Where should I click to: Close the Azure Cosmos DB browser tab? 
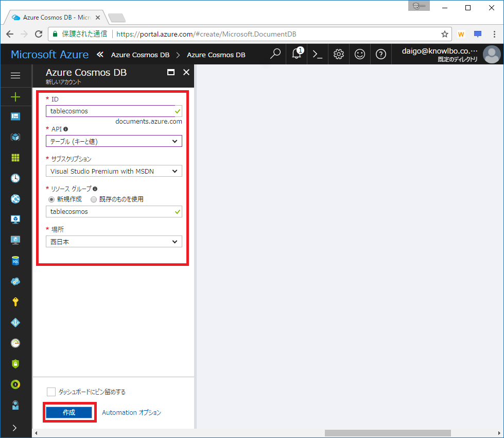(98, 18)
